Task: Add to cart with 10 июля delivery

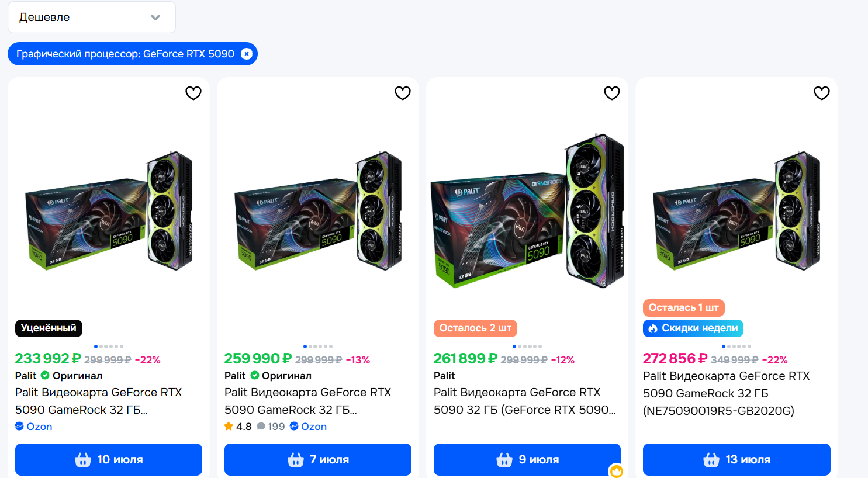Action: click(109, 460)
